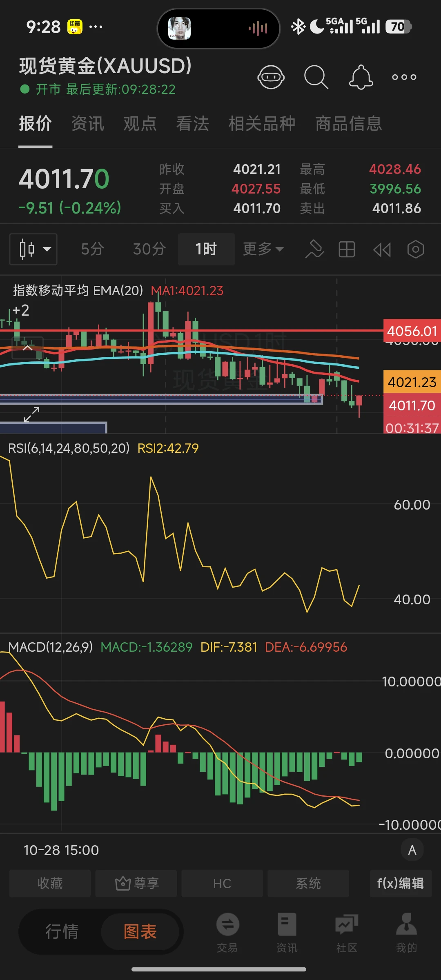The width and height of the screenshot is (441, 980).
Task: Tap the 尊享 premium button
Action: 136,884
